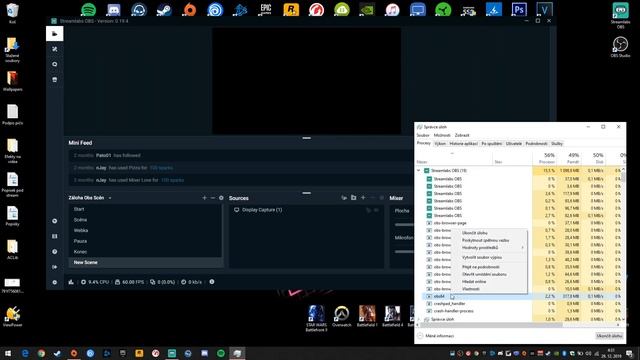Image resolution: width=640 pixels, height=360 pixels.
Task: Click the layout editor icon in Streamlabs sidebar
Action: tap(55, 236)
